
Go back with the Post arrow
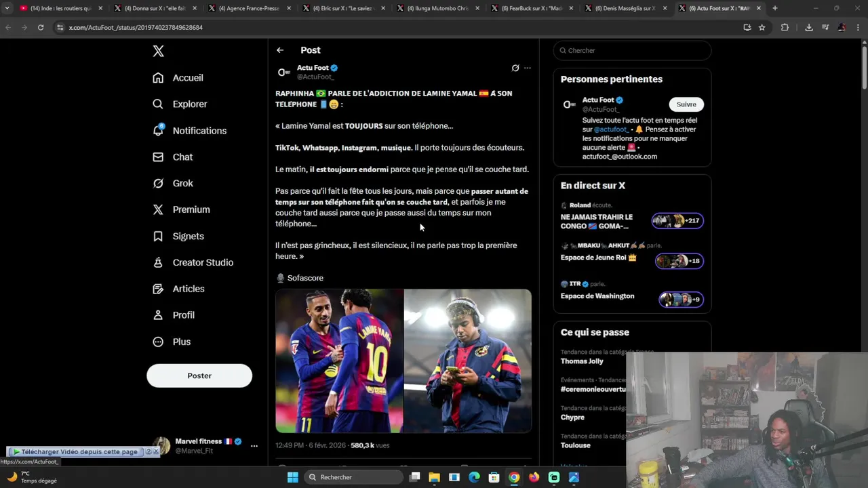280,50
